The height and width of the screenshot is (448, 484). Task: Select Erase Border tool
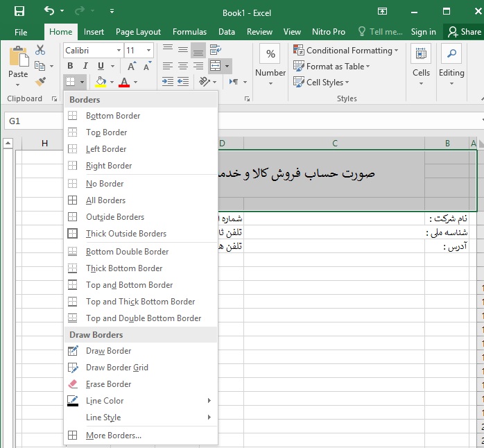[141, 384]
